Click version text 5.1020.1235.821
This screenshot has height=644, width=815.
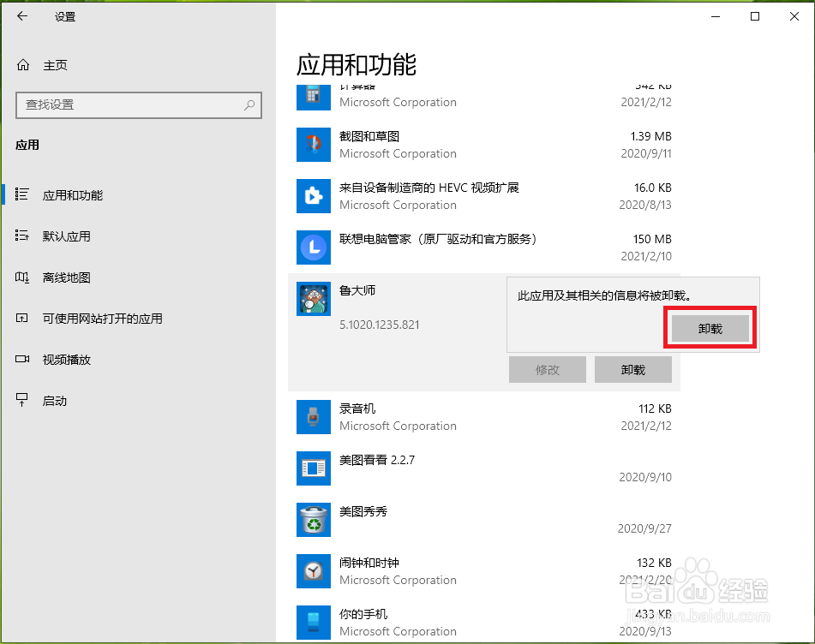click(x=380, y=325)
